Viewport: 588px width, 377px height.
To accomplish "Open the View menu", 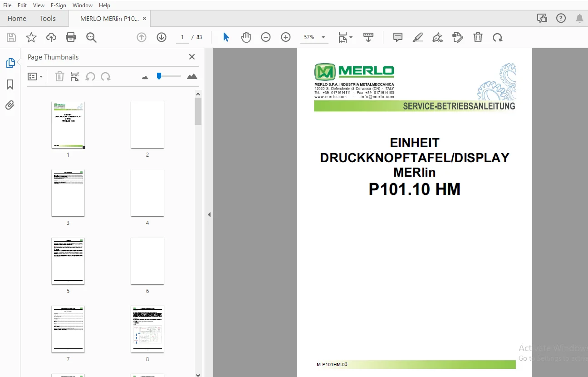I will 39,5.
